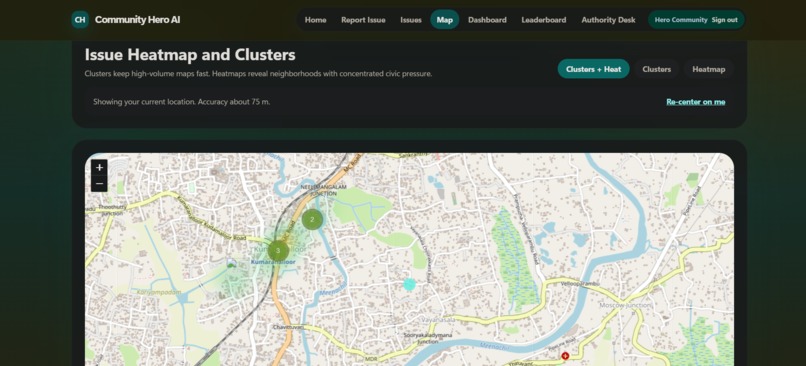Select the cyan current-location dot
This screenshot has height=366, width=806.
coord(409,284)
